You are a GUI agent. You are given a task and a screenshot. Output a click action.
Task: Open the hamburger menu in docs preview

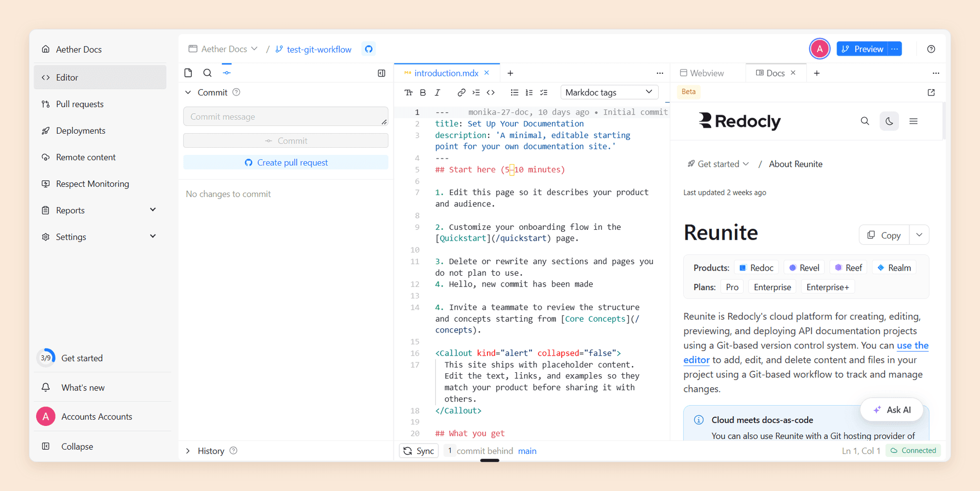913,121
